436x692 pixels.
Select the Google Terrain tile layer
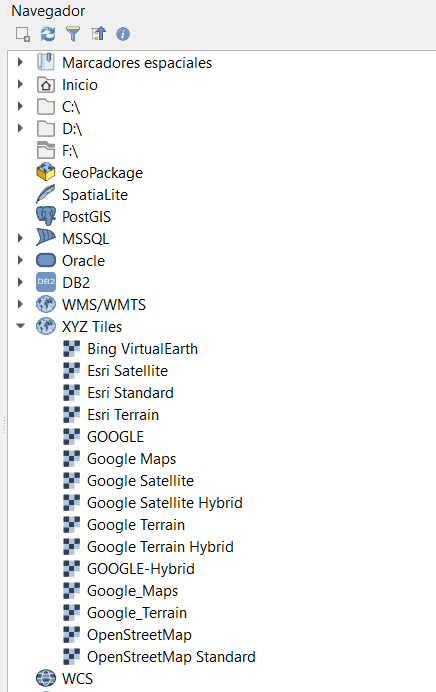(136, 525)
